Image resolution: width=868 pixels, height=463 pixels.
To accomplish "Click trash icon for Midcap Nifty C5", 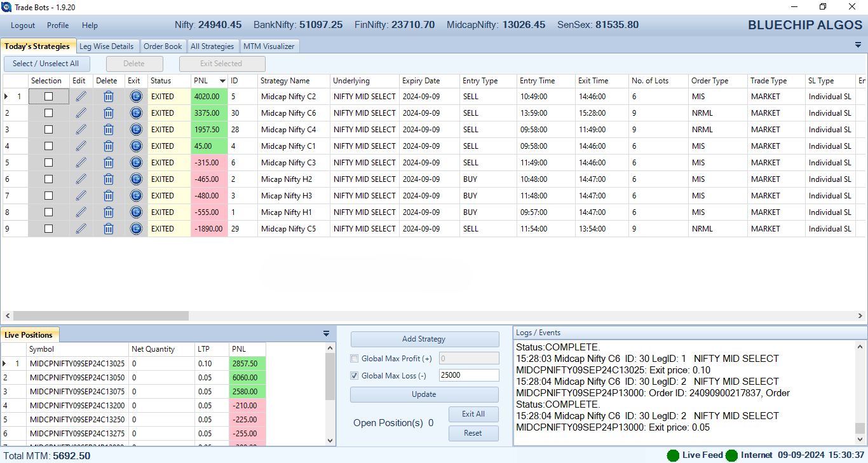I will point(109,228).
